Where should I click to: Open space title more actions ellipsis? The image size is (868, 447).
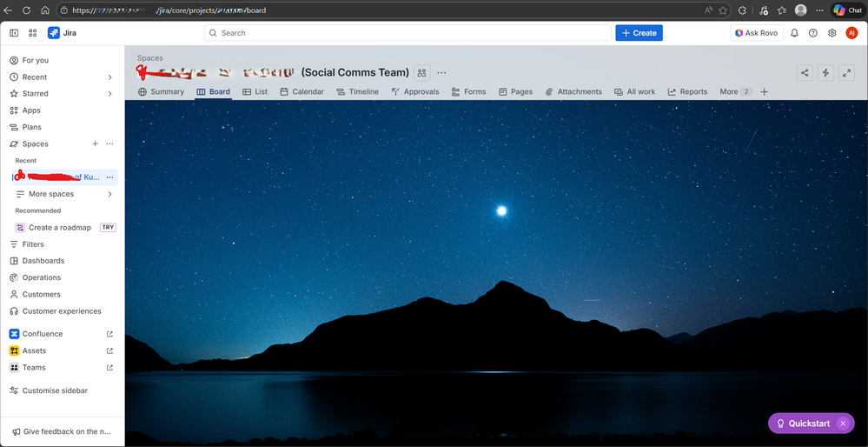tap(441, 72)
